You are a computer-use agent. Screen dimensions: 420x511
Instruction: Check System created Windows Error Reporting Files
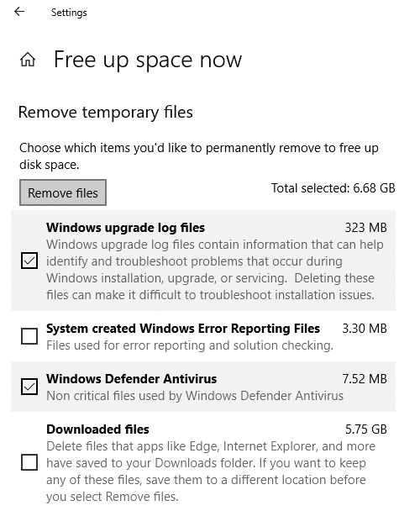tap(29, 336)
